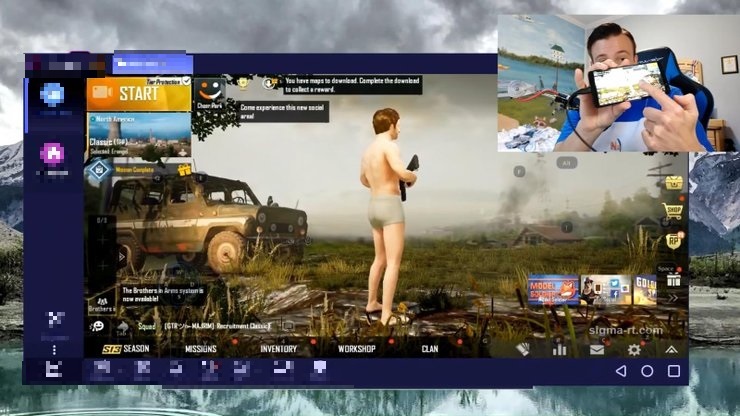Click the cards icon in bottom bar
Viewport: 740px width, 416px height.
522,349
